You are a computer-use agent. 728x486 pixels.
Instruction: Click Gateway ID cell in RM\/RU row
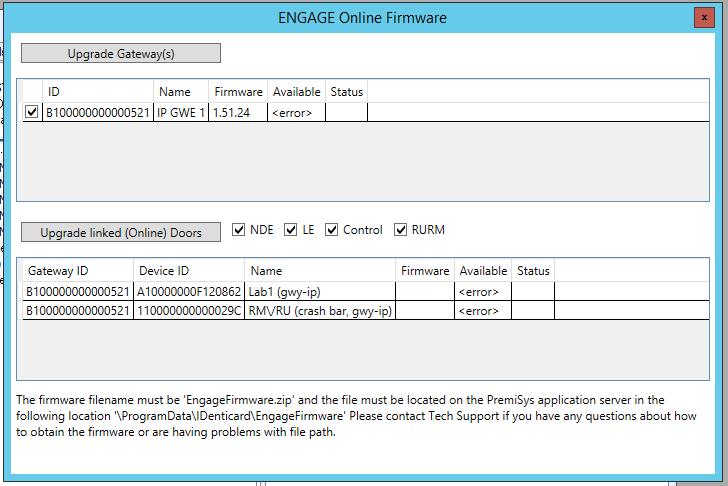click(78, 311)
